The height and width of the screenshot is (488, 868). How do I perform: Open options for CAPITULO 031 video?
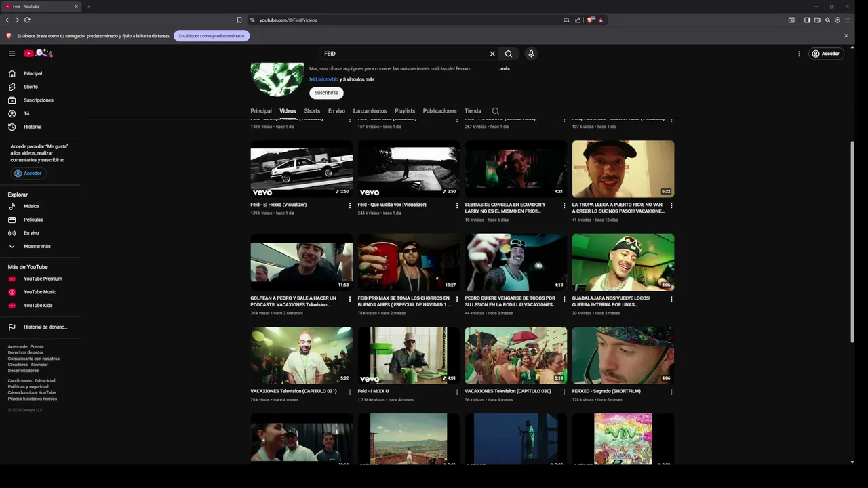pyautogui.click(x=350, y=392)
